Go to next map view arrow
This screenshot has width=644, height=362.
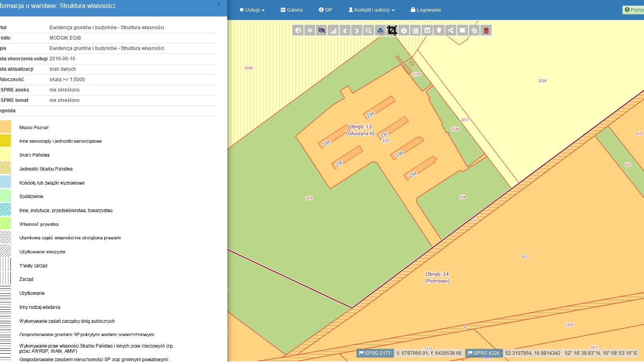(357, 30)
